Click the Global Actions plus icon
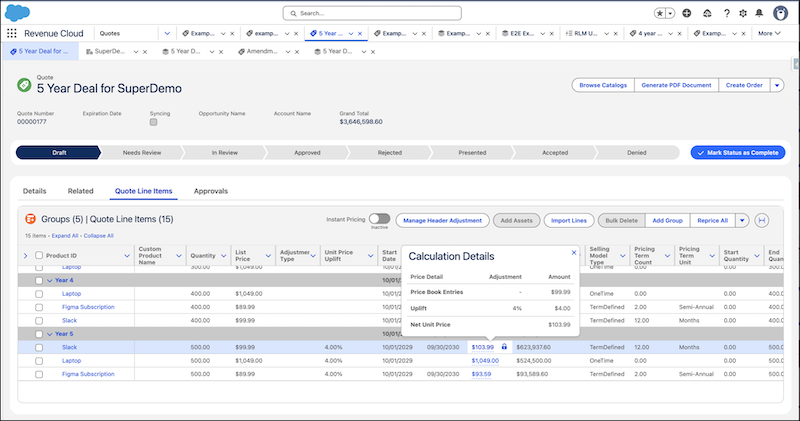 pos(687,13)
